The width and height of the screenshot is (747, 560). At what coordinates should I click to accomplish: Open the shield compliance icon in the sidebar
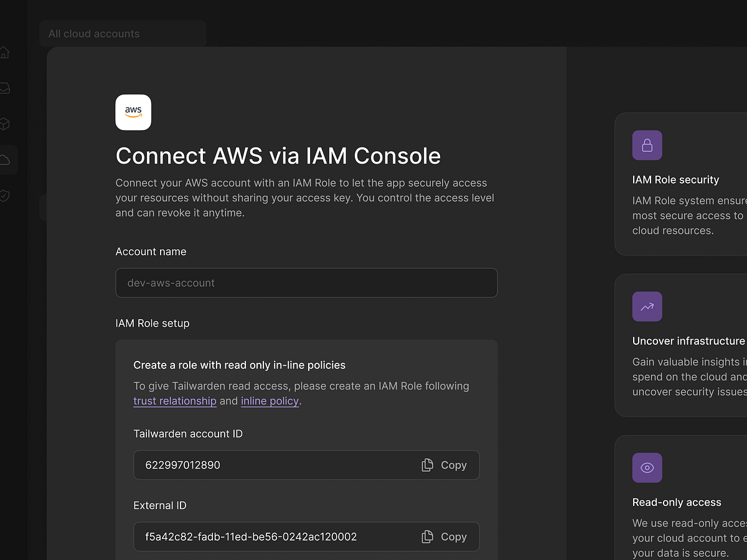(5, 195)
